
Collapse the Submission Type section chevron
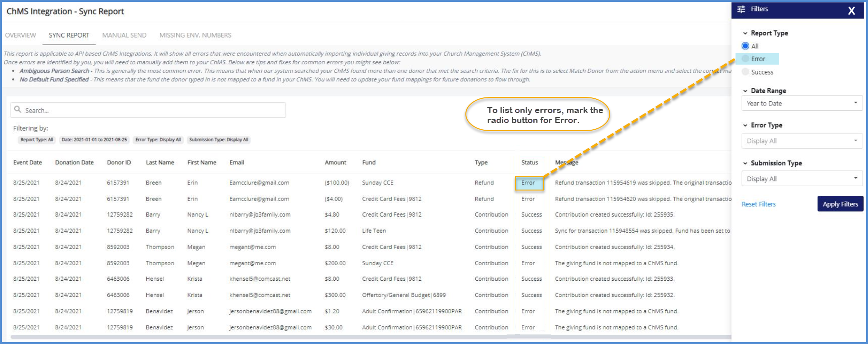click(x=745, y=163)
